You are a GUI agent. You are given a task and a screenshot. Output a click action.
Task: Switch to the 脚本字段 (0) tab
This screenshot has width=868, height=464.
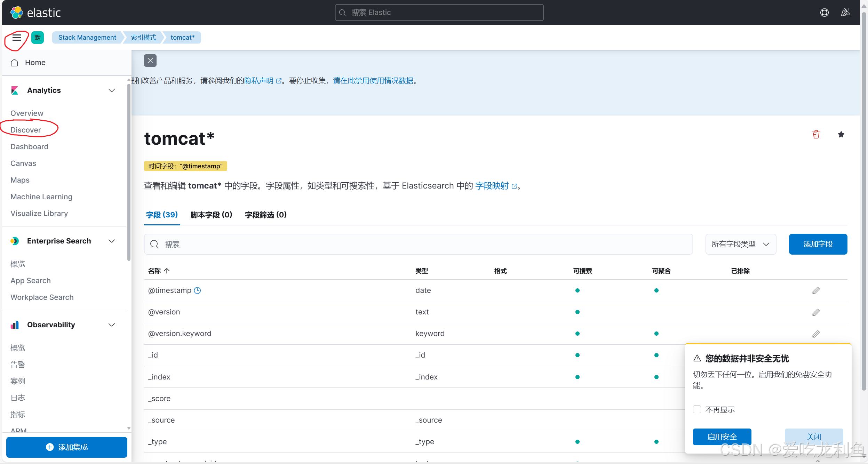point(211,215)
